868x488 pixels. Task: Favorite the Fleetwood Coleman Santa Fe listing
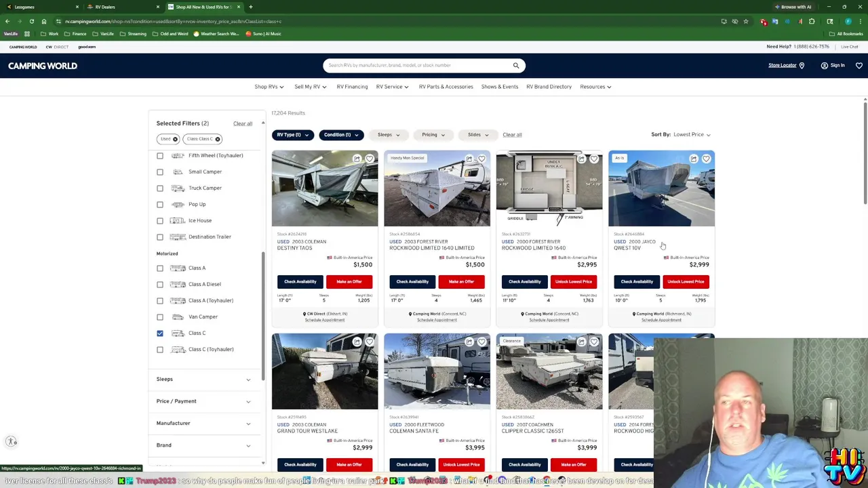[x=481, y=342]
